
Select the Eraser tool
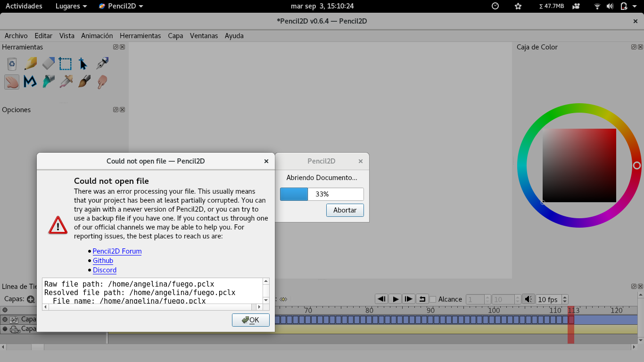48,64
